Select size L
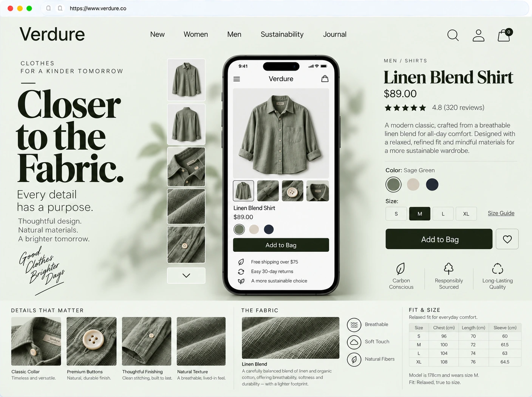 click(443, 214)
